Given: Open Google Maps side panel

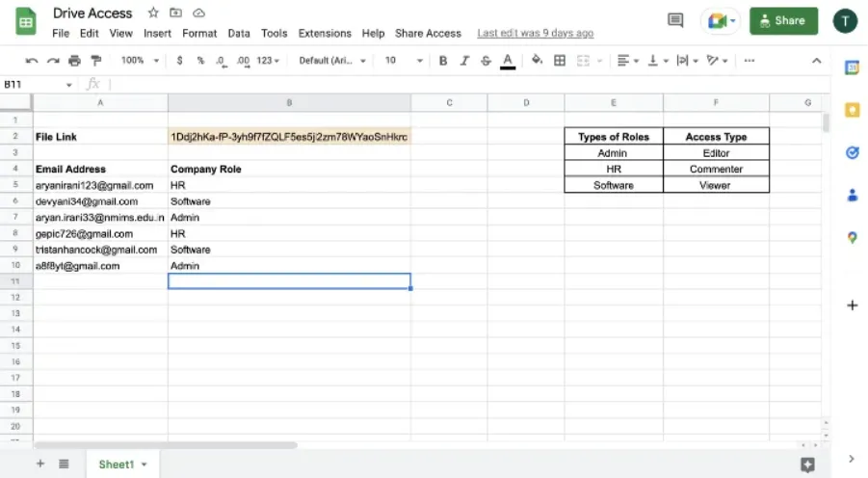Looking at the screenshot, I should pyautogui.click(x=852, y=238).
